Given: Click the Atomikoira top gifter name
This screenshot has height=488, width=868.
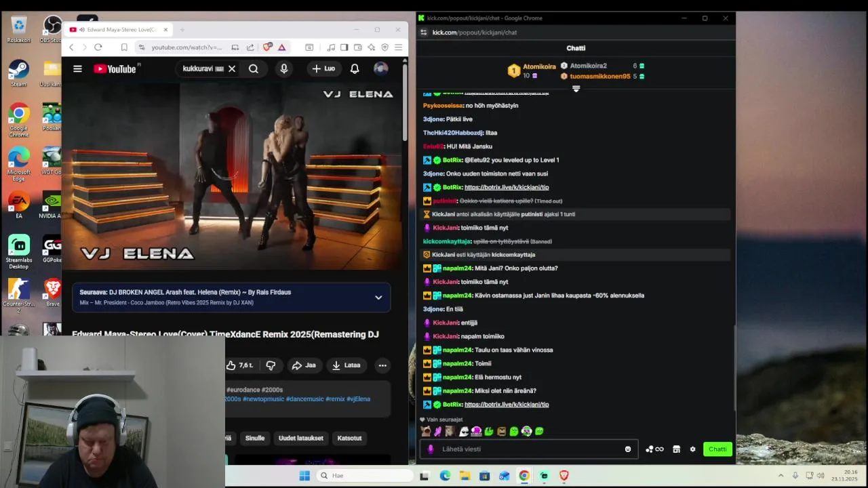Looking at the screenshot, I should (539, 66).
